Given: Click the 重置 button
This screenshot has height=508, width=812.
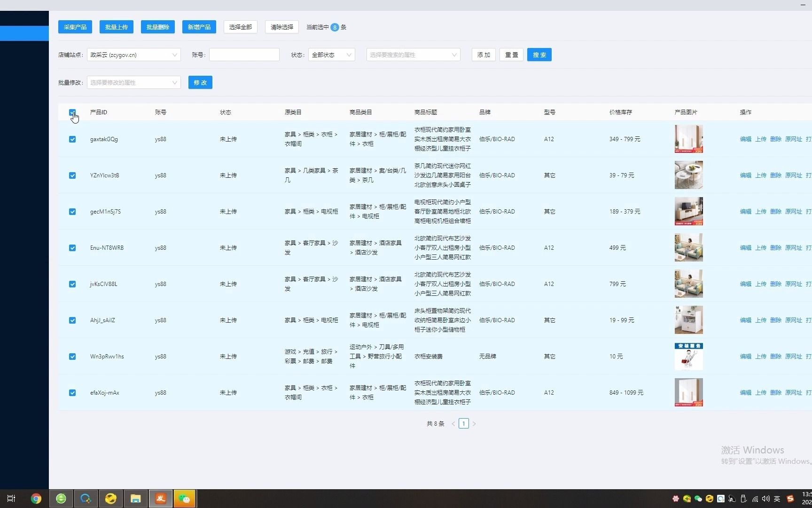Looking at the screenshot, I should pyautogui.click(x=511, y=55).
